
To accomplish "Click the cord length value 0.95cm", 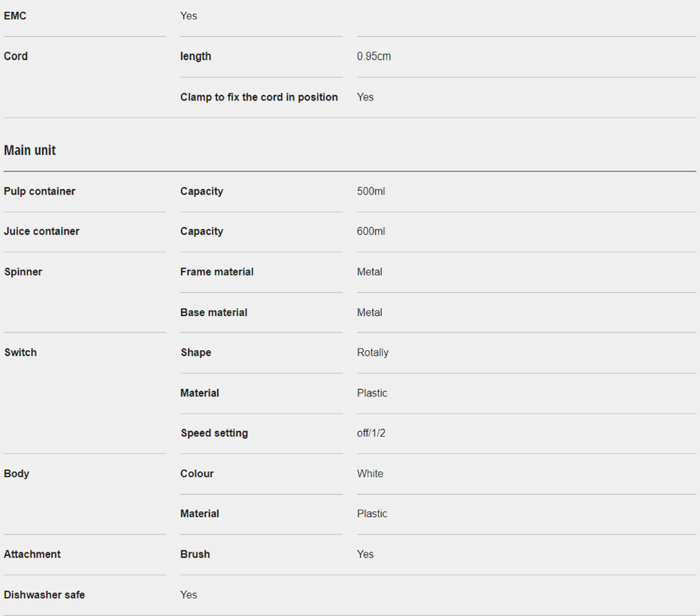I will [x=374, y=56].
